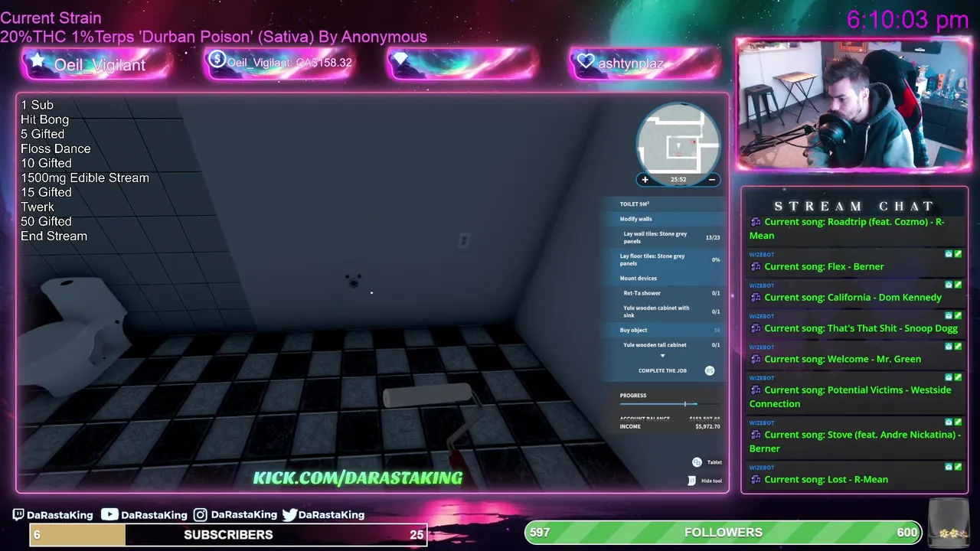Click the DaRastaKing Twitch handle
980x551 pixels.
coord(60,515)
